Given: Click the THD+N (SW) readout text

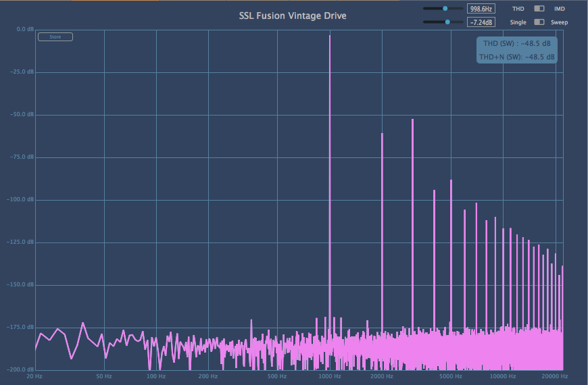Looking at the screenshot, I should [x=517, y=57].
